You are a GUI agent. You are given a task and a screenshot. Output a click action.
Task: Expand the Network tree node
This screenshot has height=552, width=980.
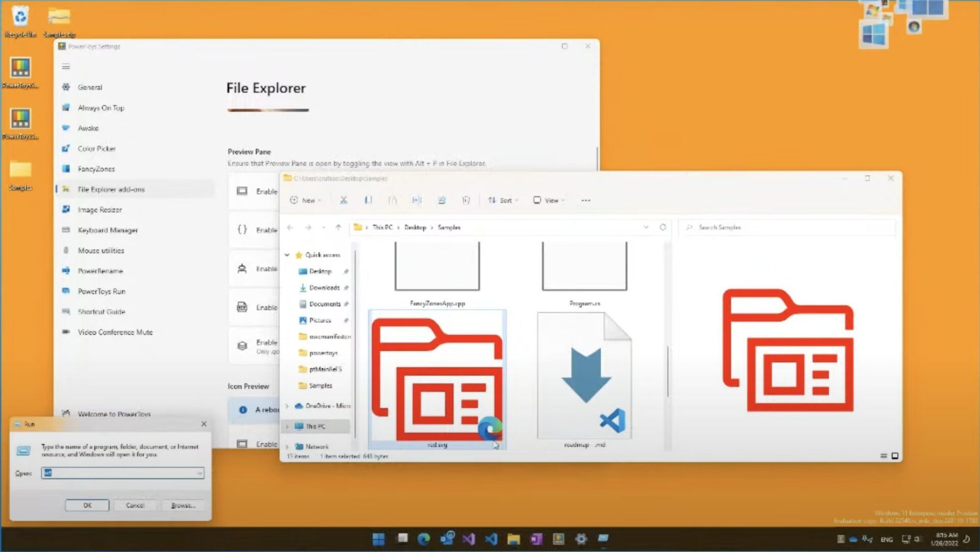[287, 447]
